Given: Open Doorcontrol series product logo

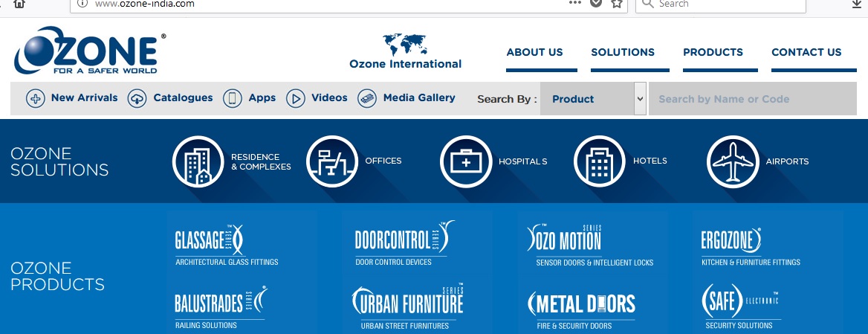Looking at the screenshot, I should 405,237.
